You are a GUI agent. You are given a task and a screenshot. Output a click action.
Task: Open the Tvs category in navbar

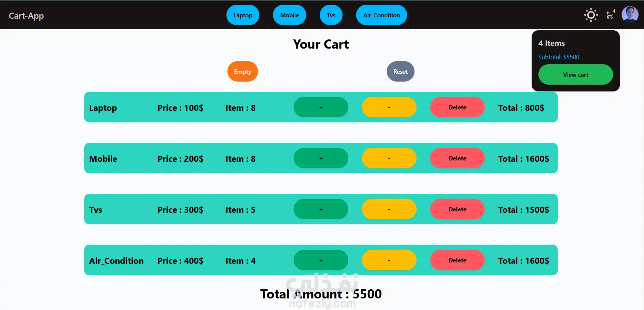point(331,15)
